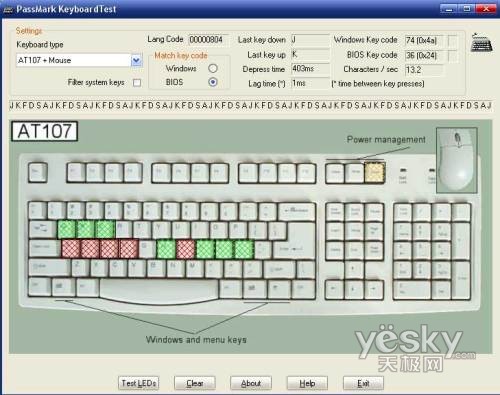Click the Clear button
This screenshot has height=395, width=500.
[x=195, y=383]
